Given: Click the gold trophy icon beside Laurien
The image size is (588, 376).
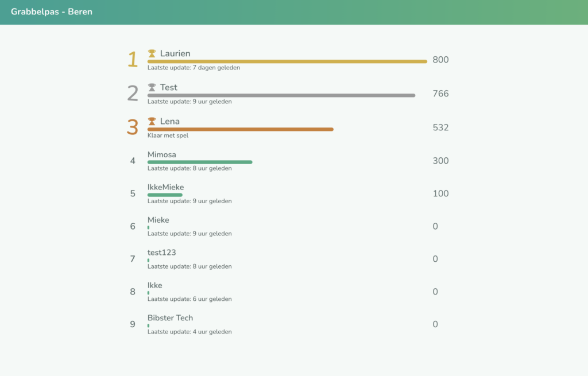Looking at the screenshot, I should point(152,53).
